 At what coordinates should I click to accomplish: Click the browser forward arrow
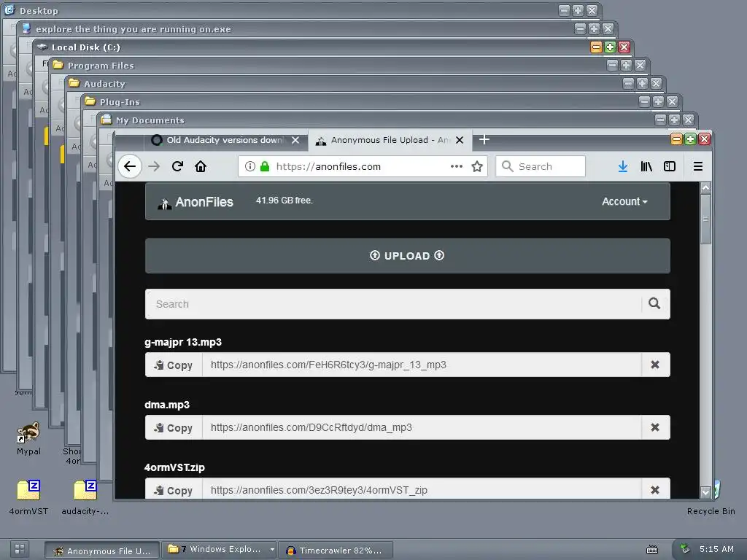pyautogui.click(x=154, y=166)
